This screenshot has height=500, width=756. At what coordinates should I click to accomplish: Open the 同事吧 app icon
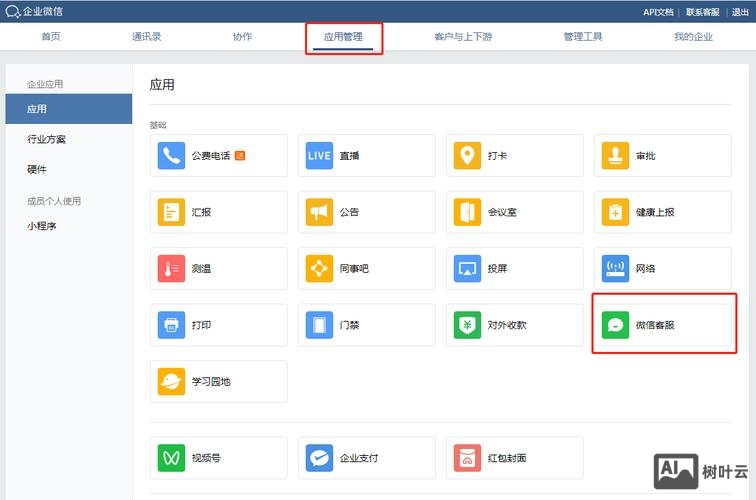point(319,268)
